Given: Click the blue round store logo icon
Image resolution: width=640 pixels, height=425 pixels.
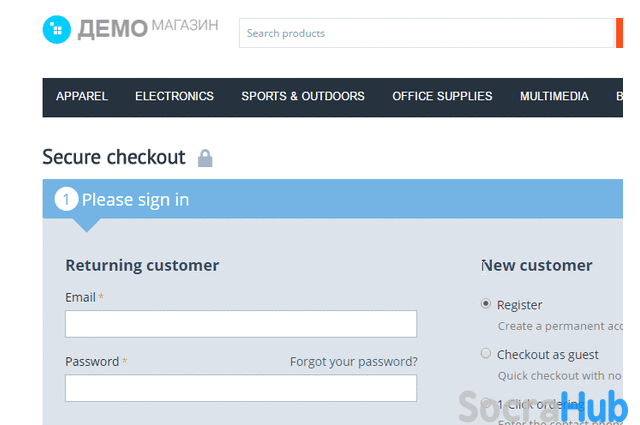Looking at the screenshot, I should [x=57, y=29].
